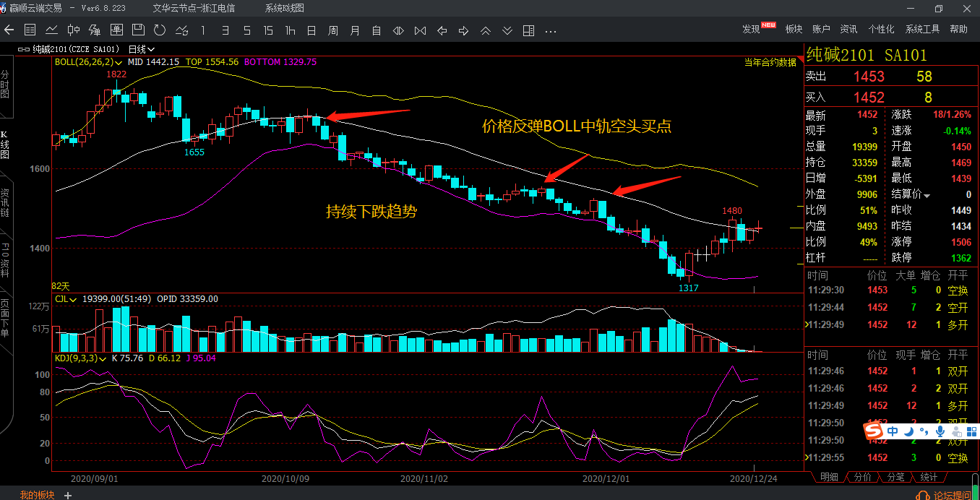Select the 1h period button
This screenshot has height=500, width=980.
290,30
